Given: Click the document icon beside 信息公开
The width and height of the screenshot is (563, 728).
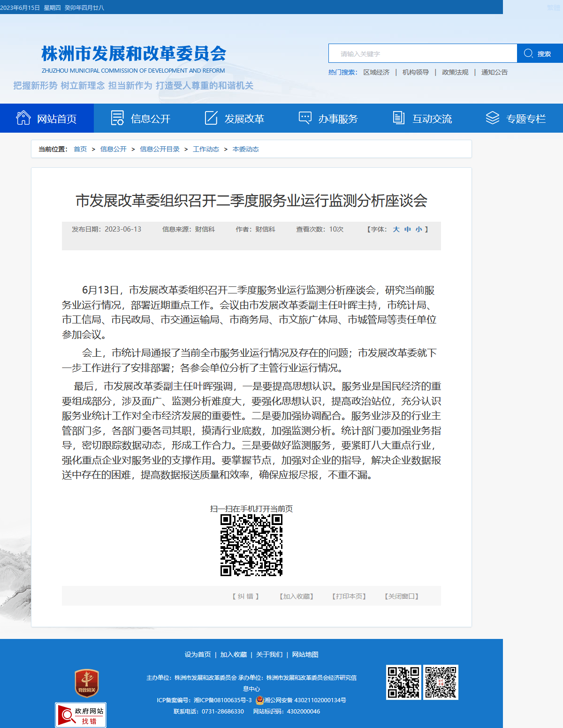Looking at the screenshot, I should [x=117, y=118].
